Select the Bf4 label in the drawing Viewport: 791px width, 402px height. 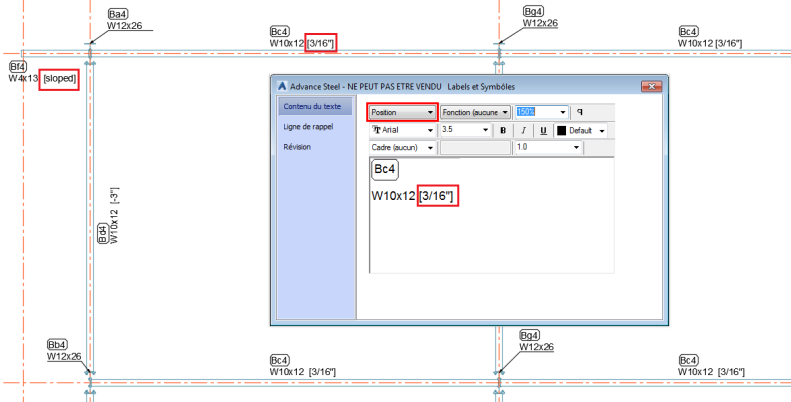(x=18, y=67)
